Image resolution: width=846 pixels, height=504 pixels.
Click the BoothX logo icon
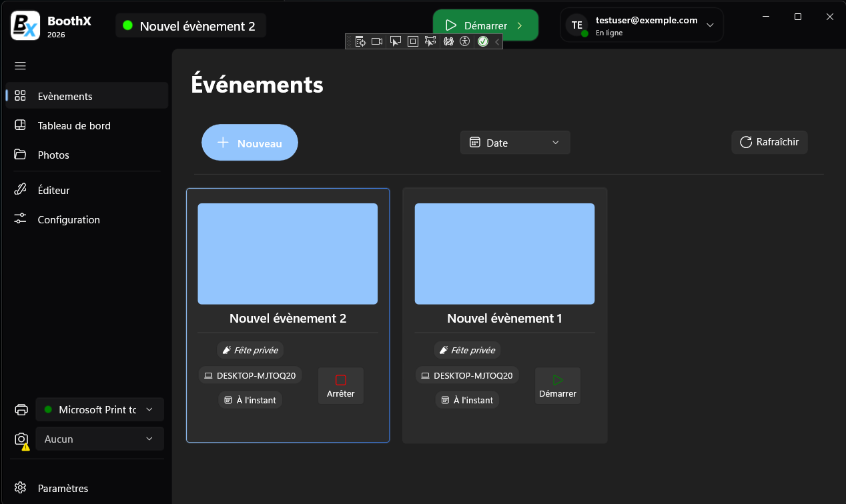[x=25, y=26]
